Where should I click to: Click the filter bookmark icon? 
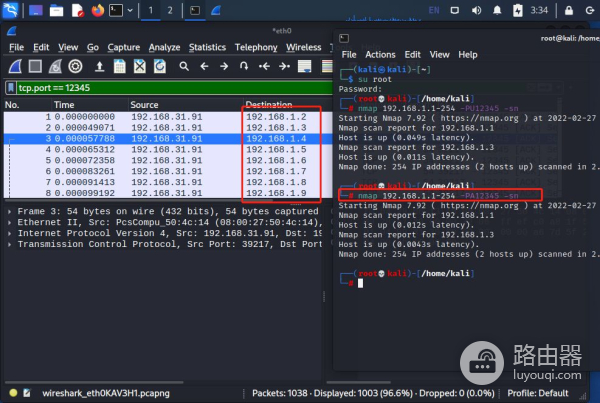pyautogui.click(x=10, y=88)
